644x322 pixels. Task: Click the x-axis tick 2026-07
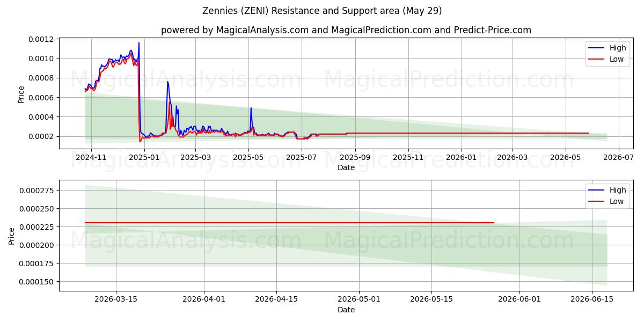618,158
